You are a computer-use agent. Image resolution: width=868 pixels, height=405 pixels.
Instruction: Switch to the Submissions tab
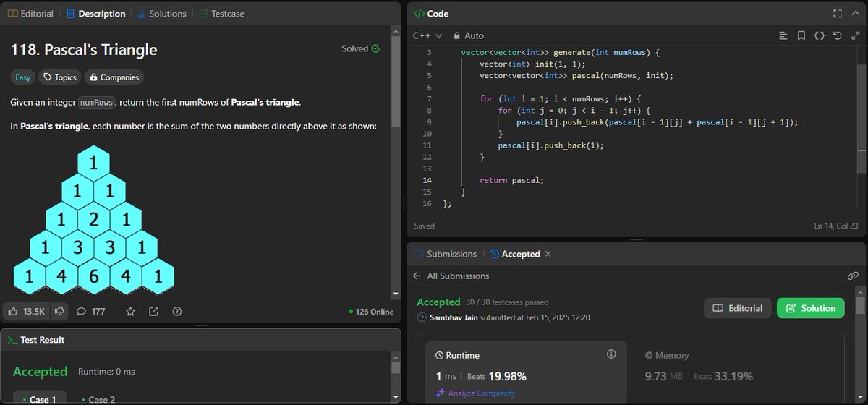(446, 254)
